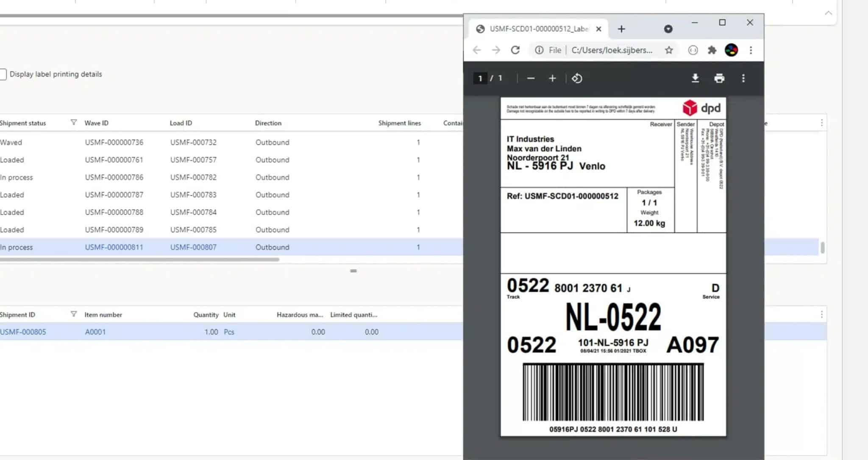Screen dimensions: 868x460
Task: Zoom in on the label PDF
Action: coord(553,78)
